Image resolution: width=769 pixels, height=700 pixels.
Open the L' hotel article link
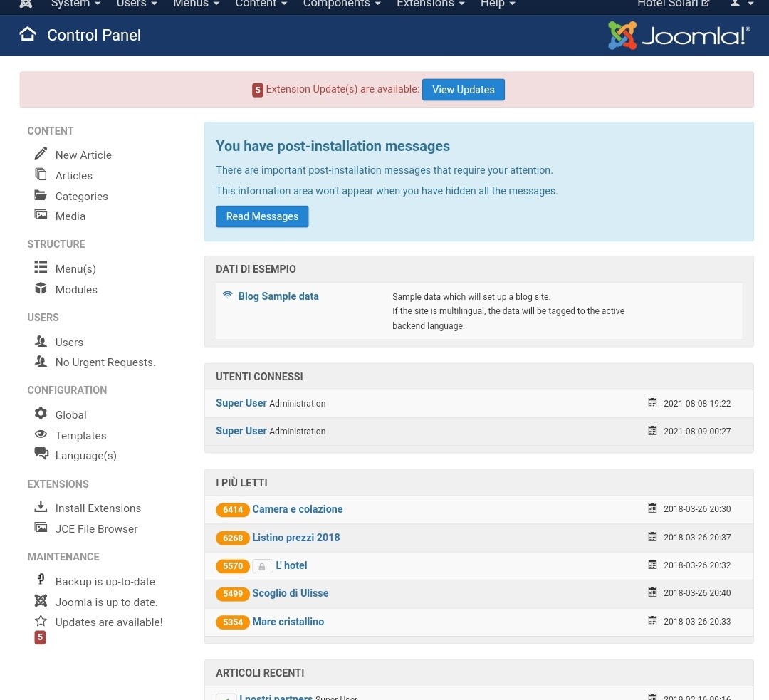[x=291, y=565]
